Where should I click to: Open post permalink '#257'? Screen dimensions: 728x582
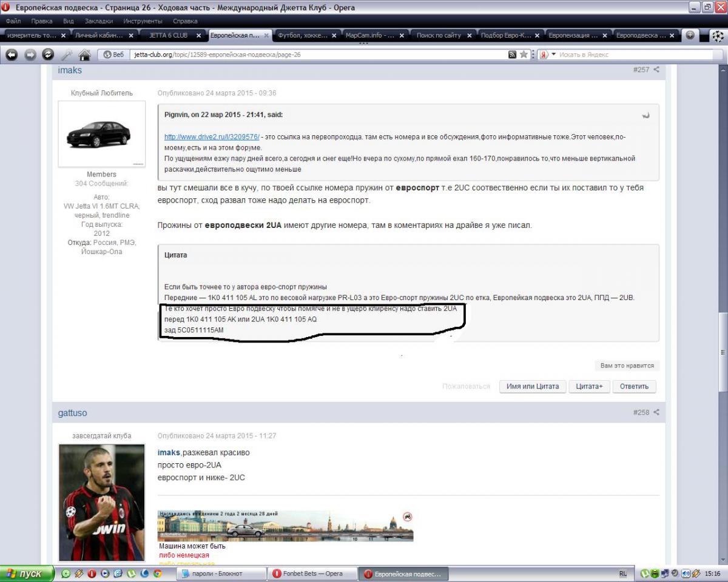point(641,70)
